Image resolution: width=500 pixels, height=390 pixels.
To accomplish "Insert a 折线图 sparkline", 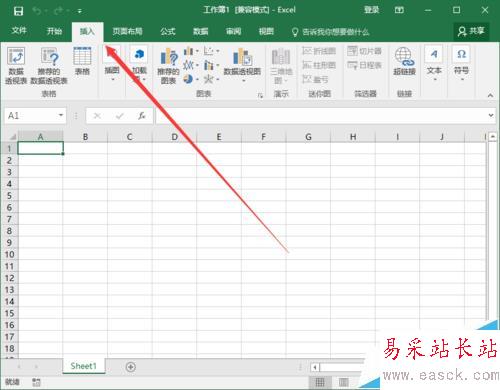I will pos(319,51).
